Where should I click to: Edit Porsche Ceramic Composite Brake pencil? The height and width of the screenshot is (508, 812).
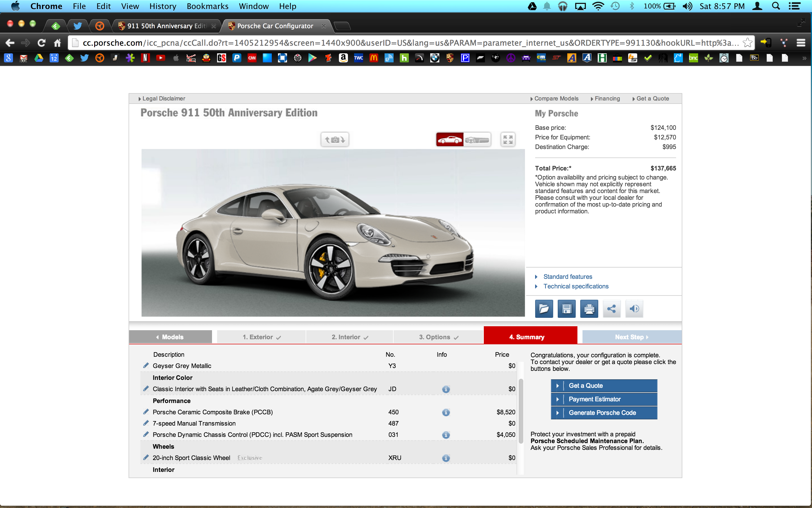tap(146, 411)
